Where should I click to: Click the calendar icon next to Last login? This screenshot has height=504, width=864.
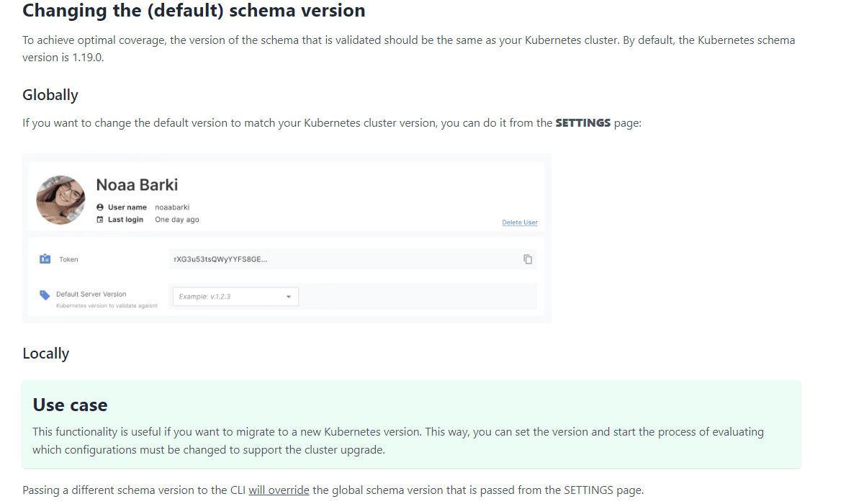click(100, 220)
